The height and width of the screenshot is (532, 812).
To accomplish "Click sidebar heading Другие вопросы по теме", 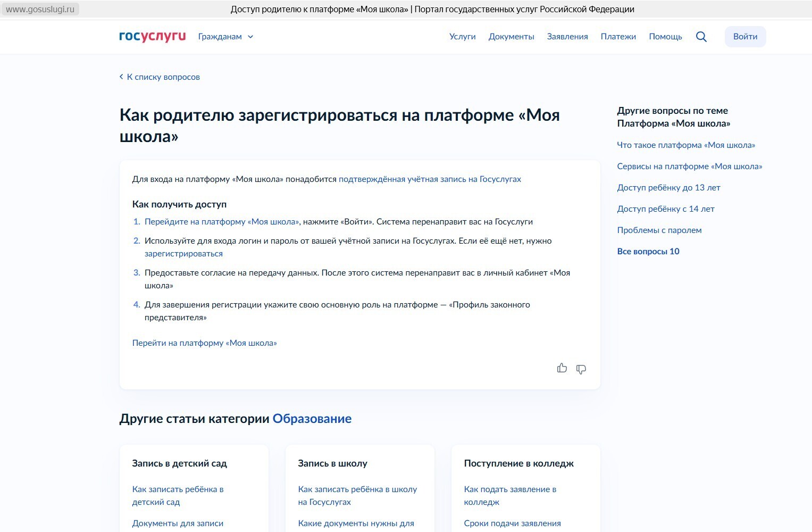I will pos(674,117).
